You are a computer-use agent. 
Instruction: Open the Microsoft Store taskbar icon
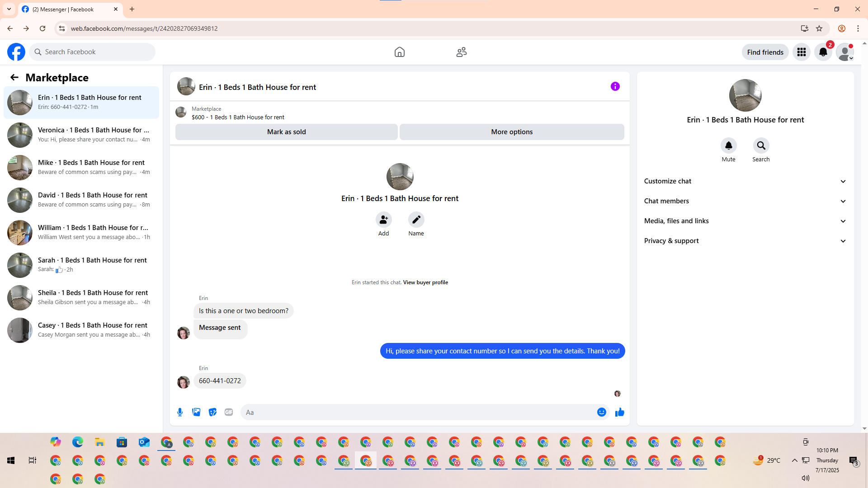[122, 442]
